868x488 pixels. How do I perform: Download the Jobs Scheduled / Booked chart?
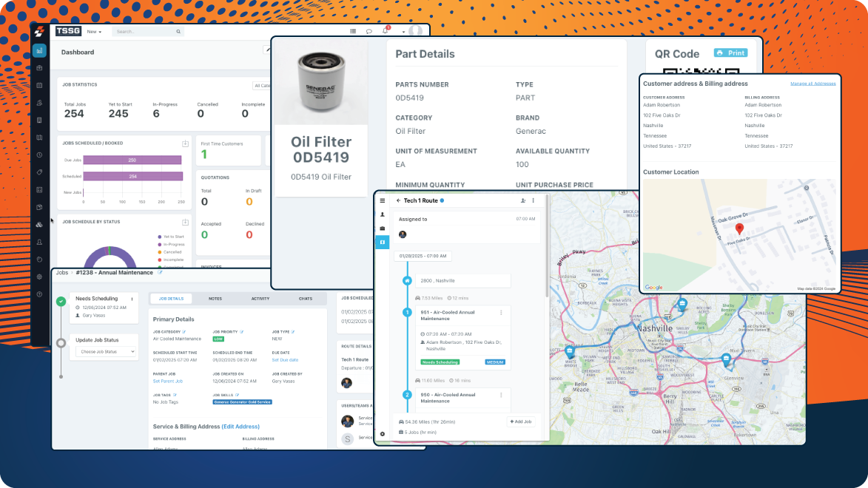[x=185, y=143]
